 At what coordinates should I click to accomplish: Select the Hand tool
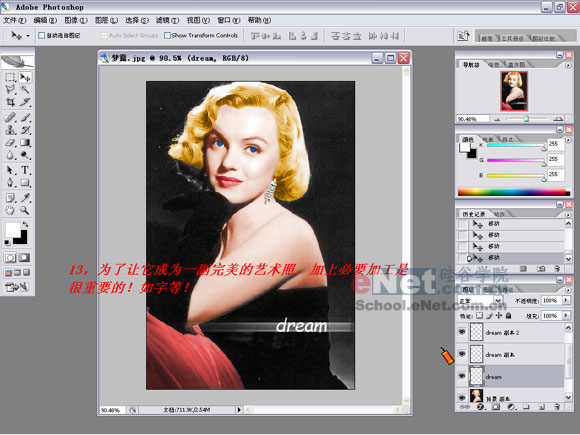[10, 210]
